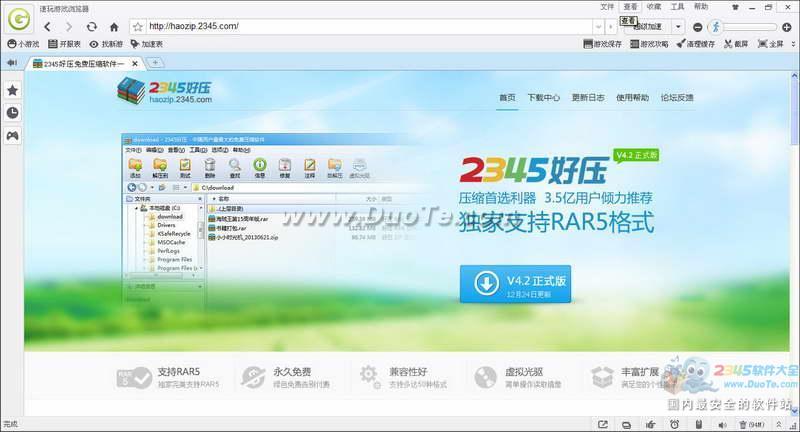This screenshot has width=800, height=432.
Task: Click the 游戏攻略 toolbar button
Action: click(649, 44)
